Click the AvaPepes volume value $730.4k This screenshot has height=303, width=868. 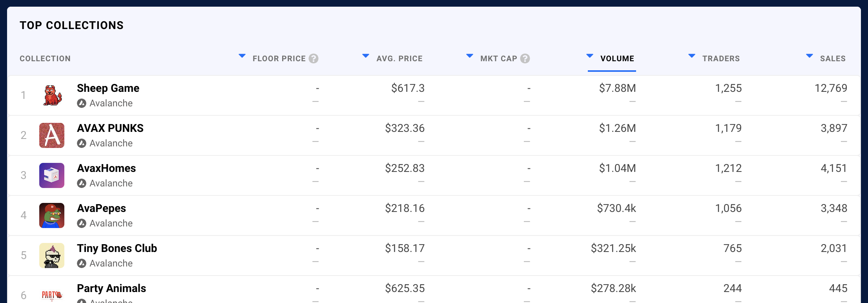click(x=616, y=208)
